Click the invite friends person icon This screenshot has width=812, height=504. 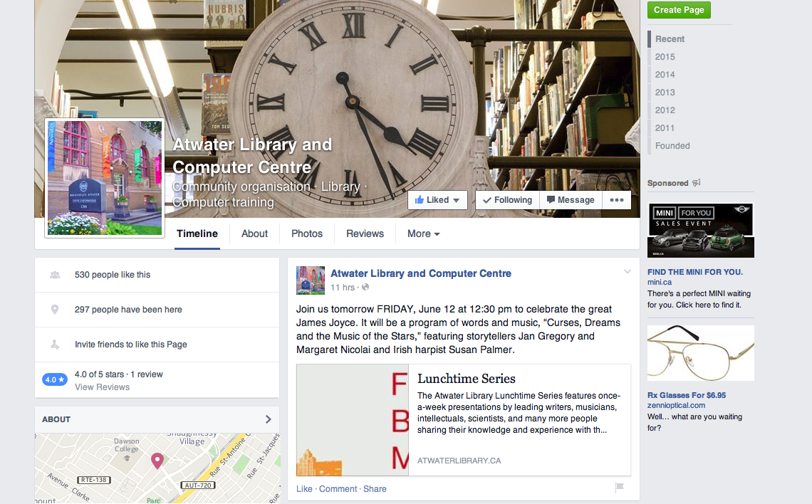55,344
